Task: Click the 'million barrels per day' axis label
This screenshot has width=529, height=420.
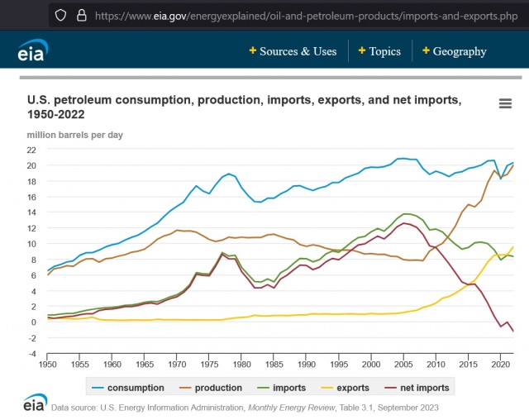Action: click(x=75, y=135)
